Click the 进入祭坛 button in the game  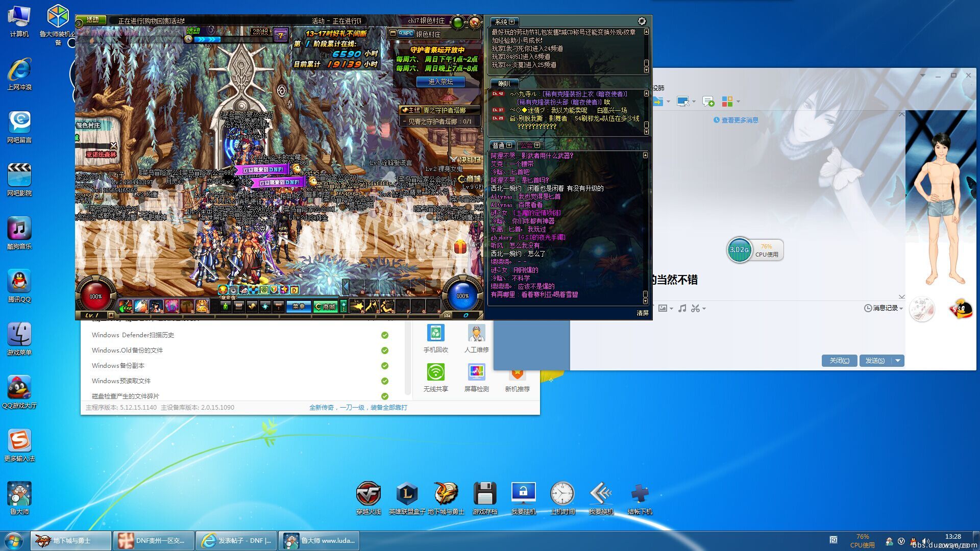click(440, 82)
